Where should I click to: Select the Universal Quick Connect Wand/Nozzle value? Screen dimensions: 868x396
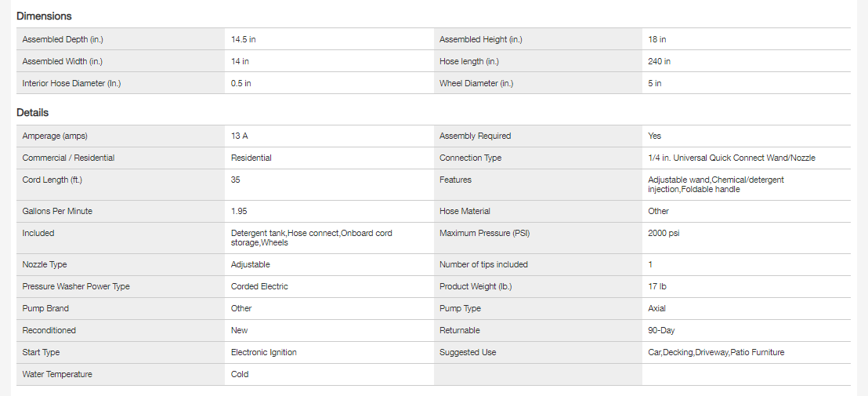click(731, 158)
